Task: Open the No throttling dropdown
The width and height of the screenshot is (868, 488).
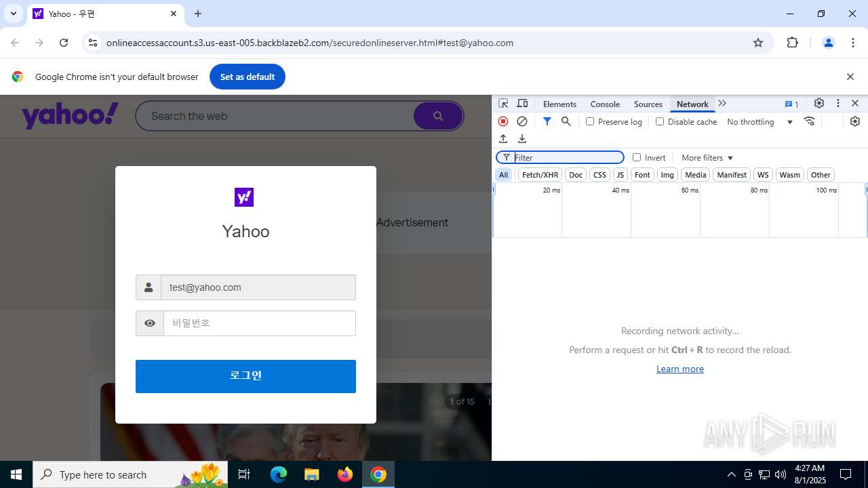Action: [759, 122]
